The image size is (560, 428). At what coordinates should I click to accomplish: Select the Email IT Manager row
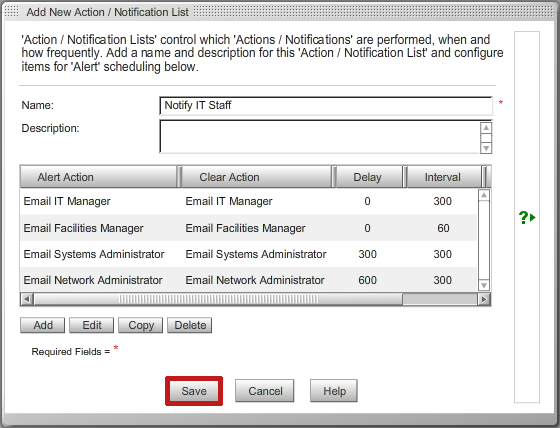click(249, 201)
